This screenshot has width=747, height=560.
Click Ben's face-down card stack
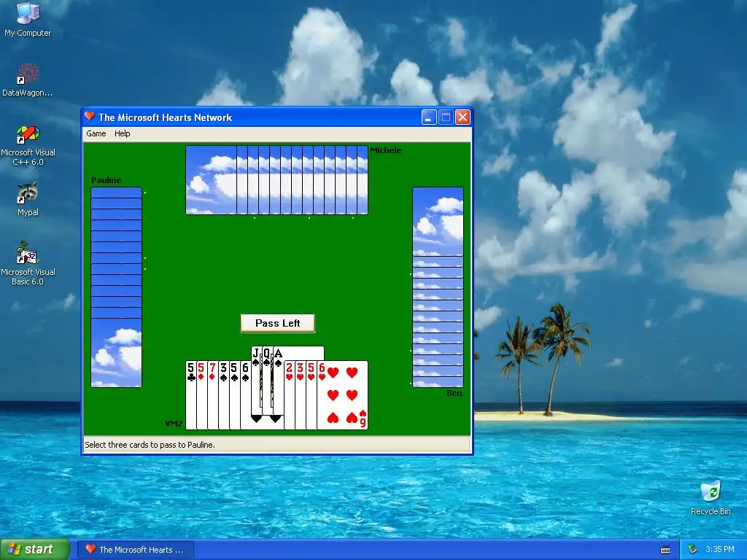pos(438,287)
